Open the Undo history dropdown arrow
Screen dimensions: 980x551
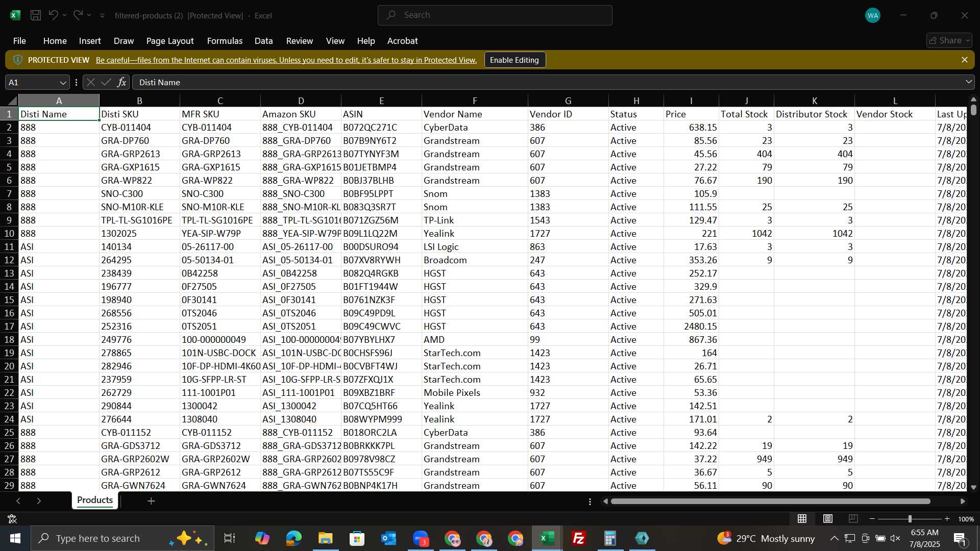point(64,15)
